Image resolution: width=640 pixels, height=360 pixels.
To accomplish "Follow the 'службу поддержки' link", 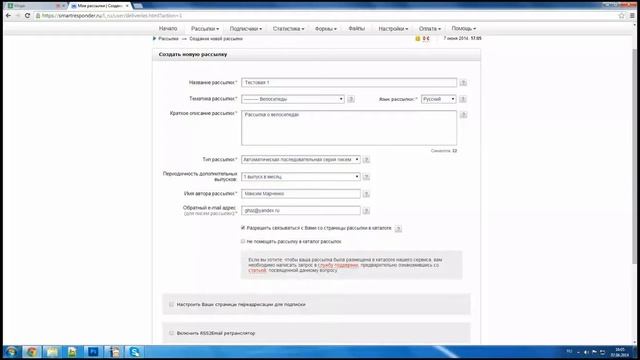I will [x=338, y=265].
